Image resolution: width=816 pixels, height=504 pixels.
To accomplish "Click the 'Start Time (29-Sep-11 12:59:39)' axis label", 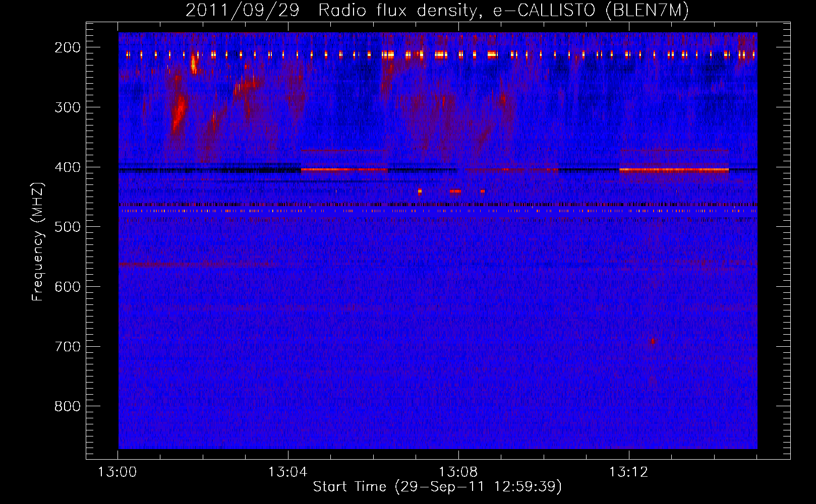I will pos(437,486).
